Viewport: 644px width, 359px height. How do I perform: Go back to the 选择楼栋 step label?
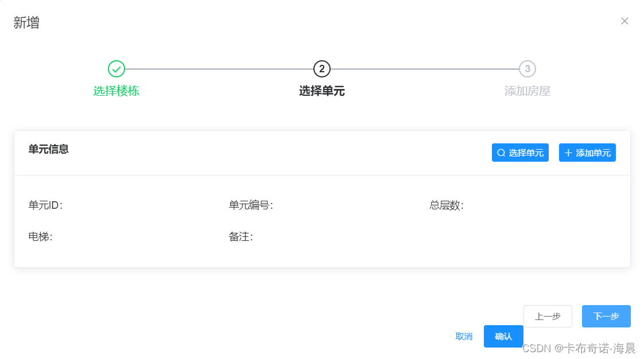pos(117,91)
